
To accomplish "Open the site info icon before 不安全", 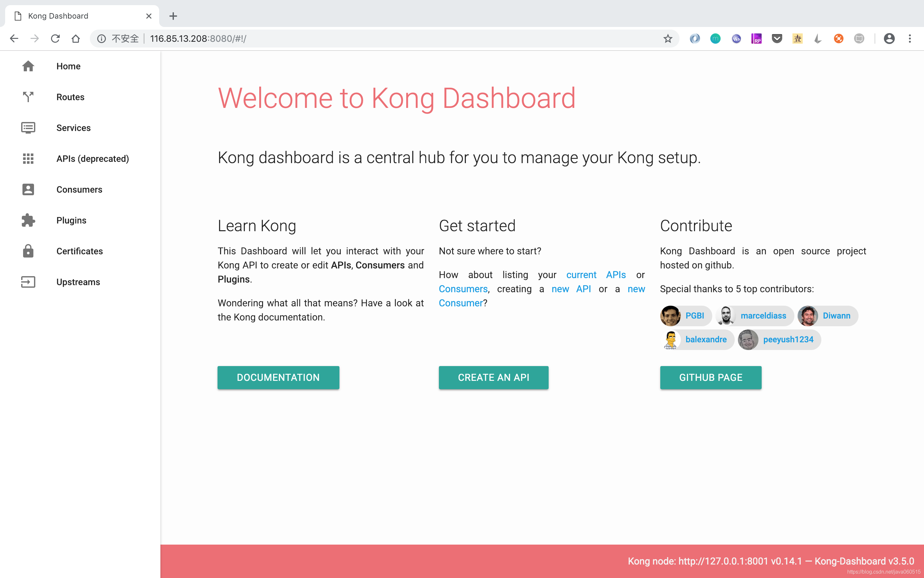I will pyautogui.click(x=102, y=39).
